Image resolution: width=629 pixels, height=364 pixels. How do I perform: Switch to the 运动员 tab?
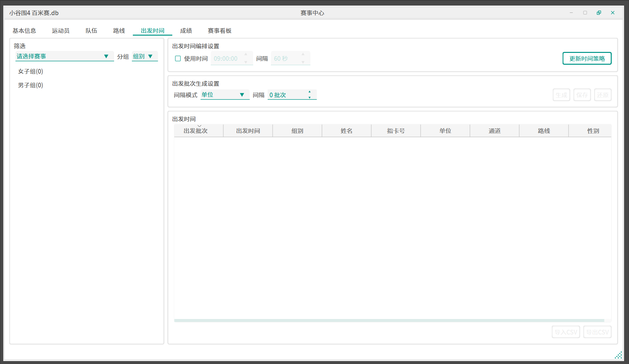tap(60, 31)
